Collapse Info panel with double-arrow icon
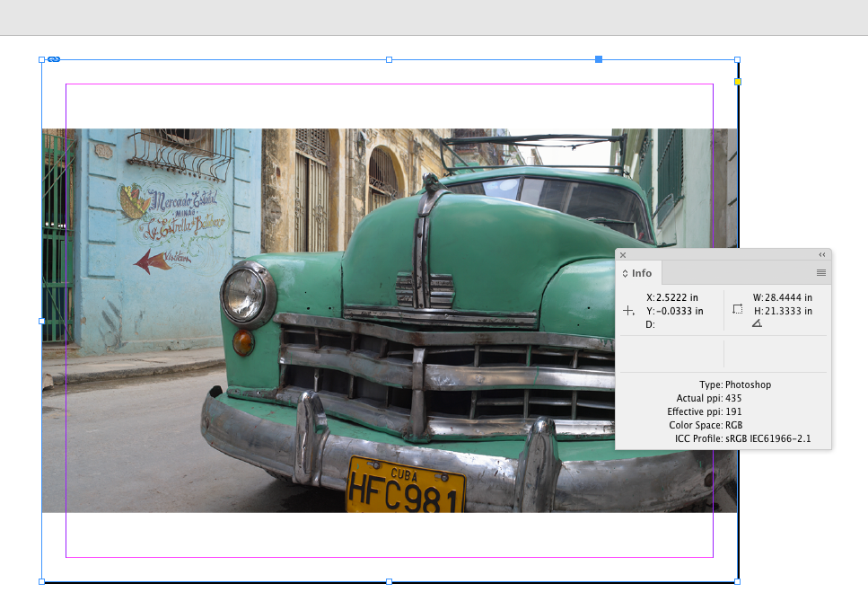Screen dimensions: 868x601 [821, 255]
